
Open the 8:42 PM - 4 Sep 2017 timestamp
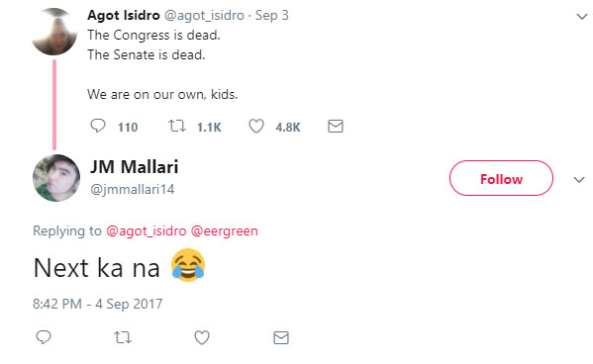pyautogui.click(x=98, y=304)
